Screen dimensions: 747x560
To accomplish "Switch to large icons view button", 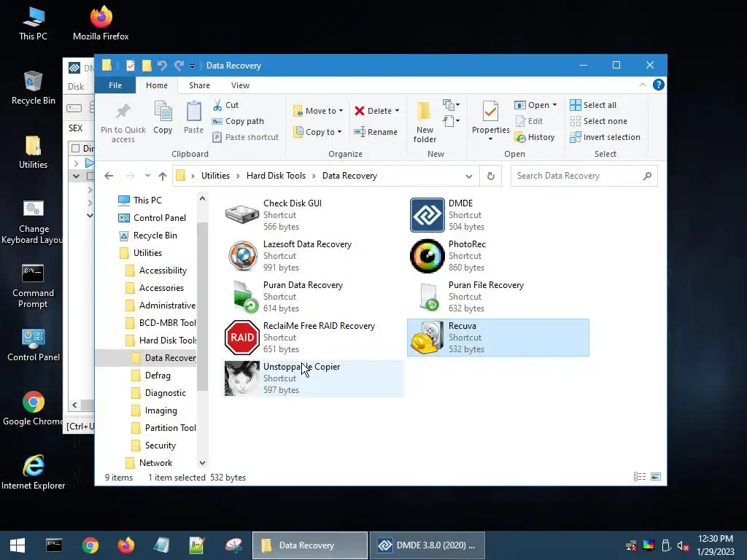I will pyautogui.click(x=656, y=477).
